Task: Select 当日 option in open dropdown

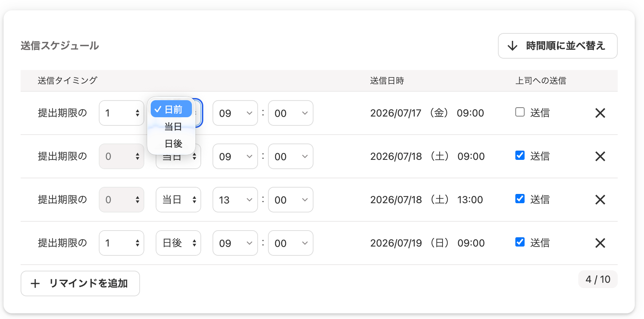Action: point(171,126)
